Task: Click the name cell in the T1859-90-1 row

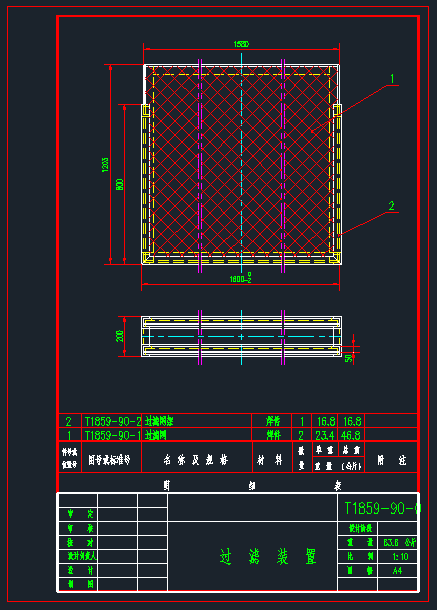Action: click(x=197, y=435)
